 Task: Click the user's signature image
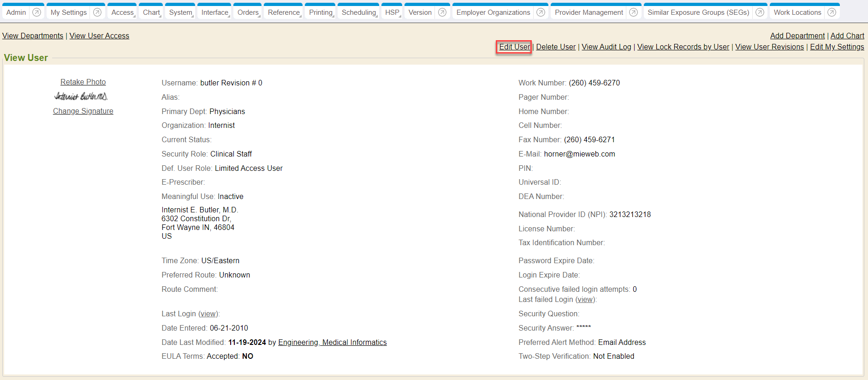point(81,96)
